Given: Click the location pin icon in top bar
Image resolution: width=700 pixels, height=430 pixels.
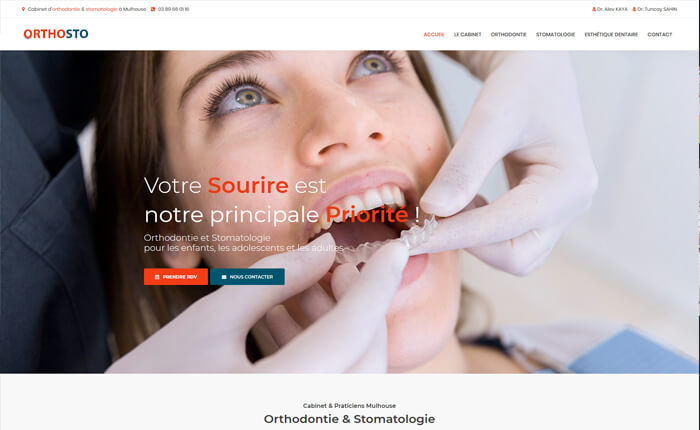Looking at the screenshot, I should 23,9.
